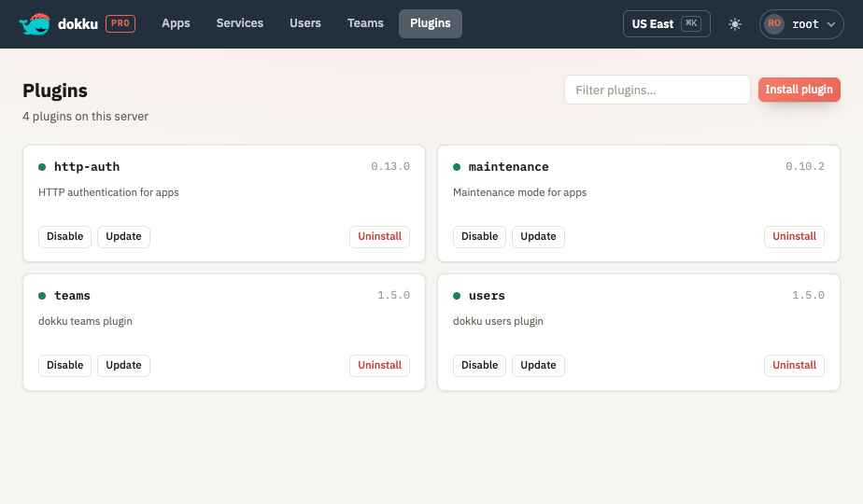Go to Services in the navigation
The width and height of the screenshot is (863, 504).
point(239,23)
